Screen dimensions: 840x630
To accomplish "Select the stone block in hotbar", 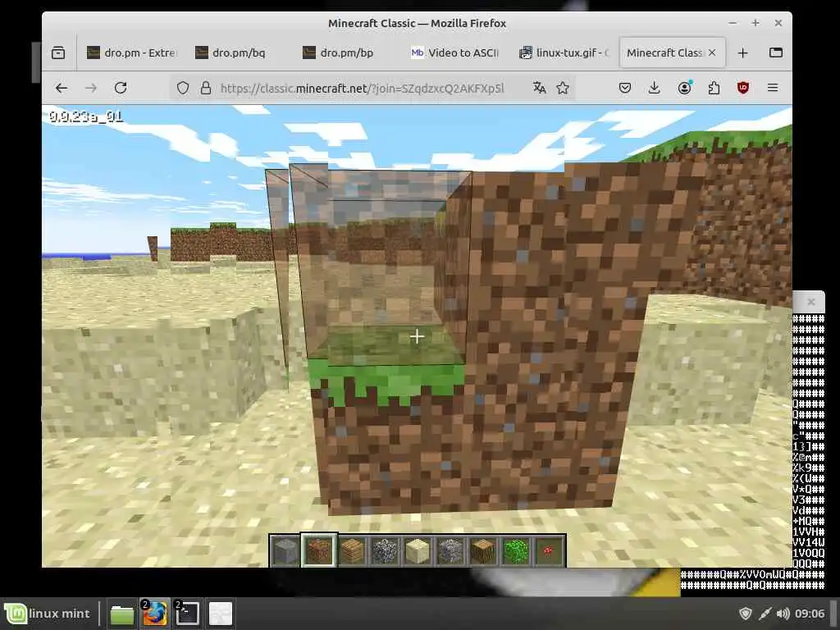I will click(285, 550).
